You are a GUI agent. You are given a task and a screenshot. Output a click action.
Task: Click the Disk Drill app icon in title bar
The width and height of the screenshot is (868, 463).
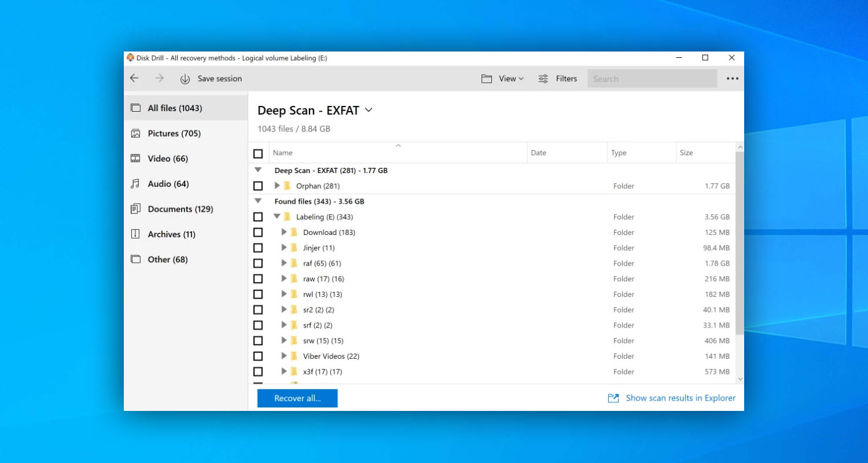pos(130,58)
